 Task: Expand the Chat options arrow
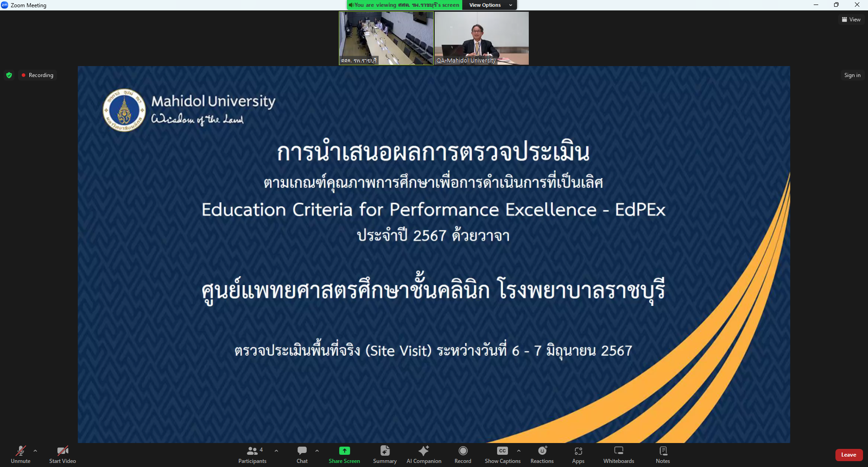tap(317, 451)
